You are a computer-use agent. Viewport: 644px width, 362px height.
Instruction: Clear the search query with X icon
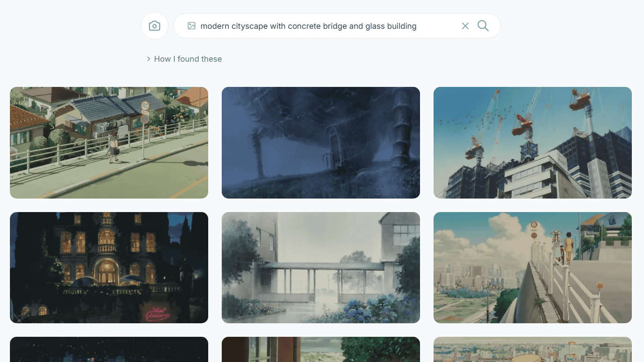click(465, 26)
